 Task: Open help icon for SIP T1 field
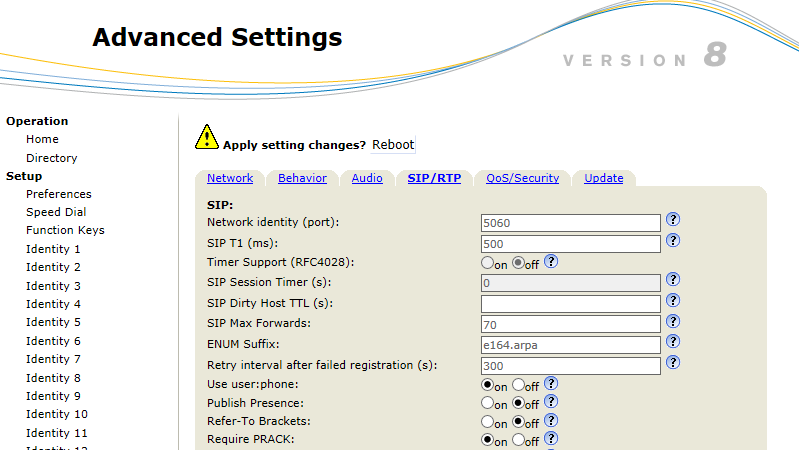coord(673,241)
